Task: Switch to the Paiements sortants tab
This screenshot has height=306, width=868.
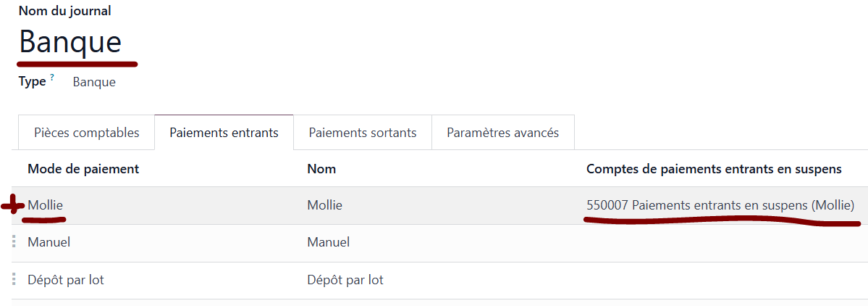Action: click(363, 133)
